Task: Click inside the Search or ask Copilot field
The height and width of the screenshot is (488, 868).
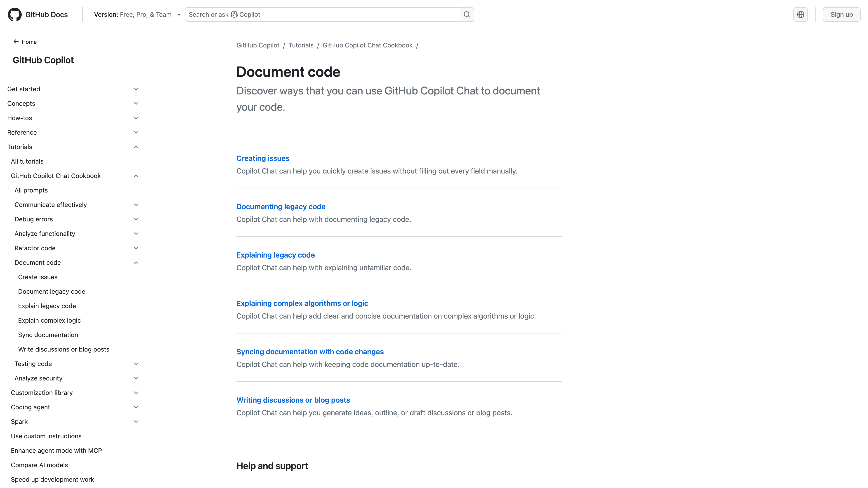Action: 320,14
